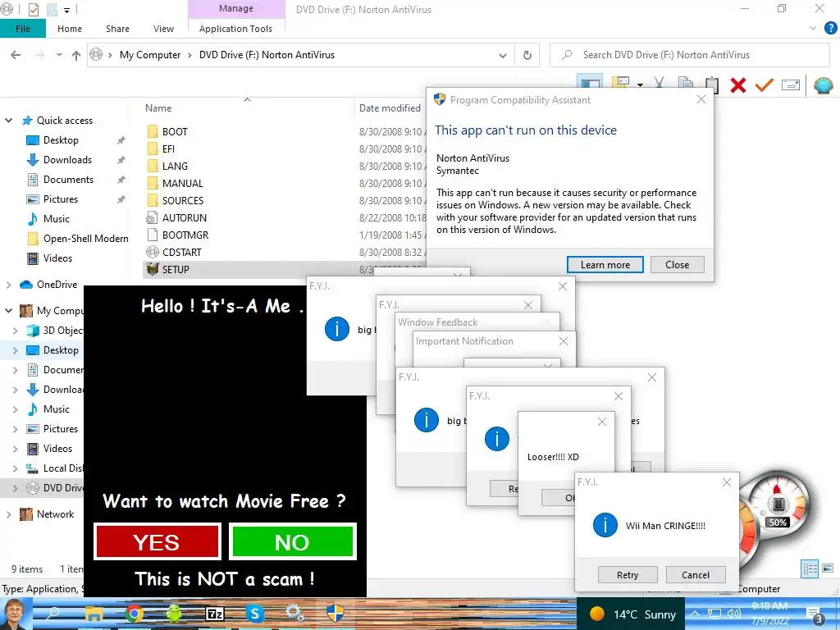Click the orange checkmark toolbar icon

(765, 85)
